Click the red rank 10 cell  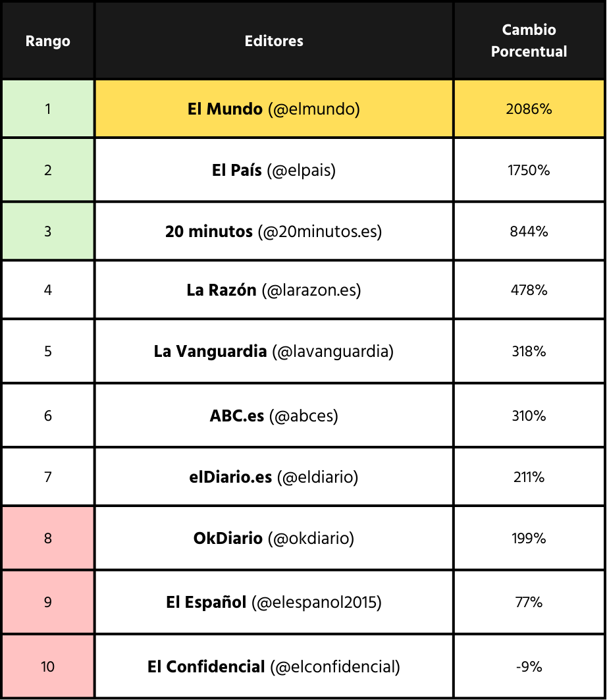[x=48, y=667]
